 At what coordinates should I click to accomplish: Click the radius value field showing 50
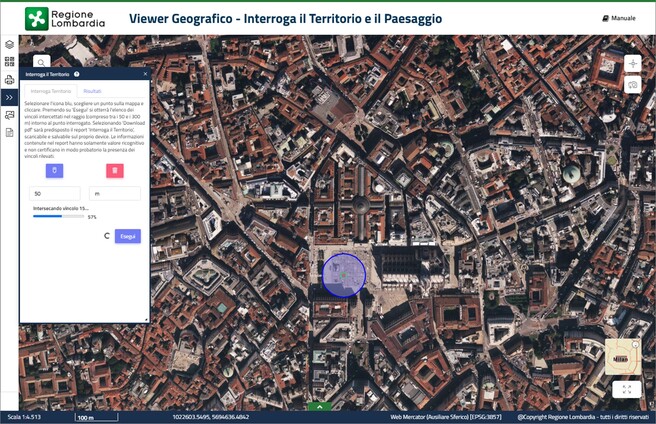pyautogui.click(x=54, y=193)
